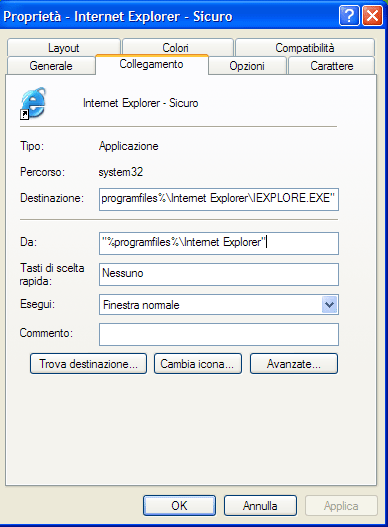Open the Compatibilità tab

[305, 47]
